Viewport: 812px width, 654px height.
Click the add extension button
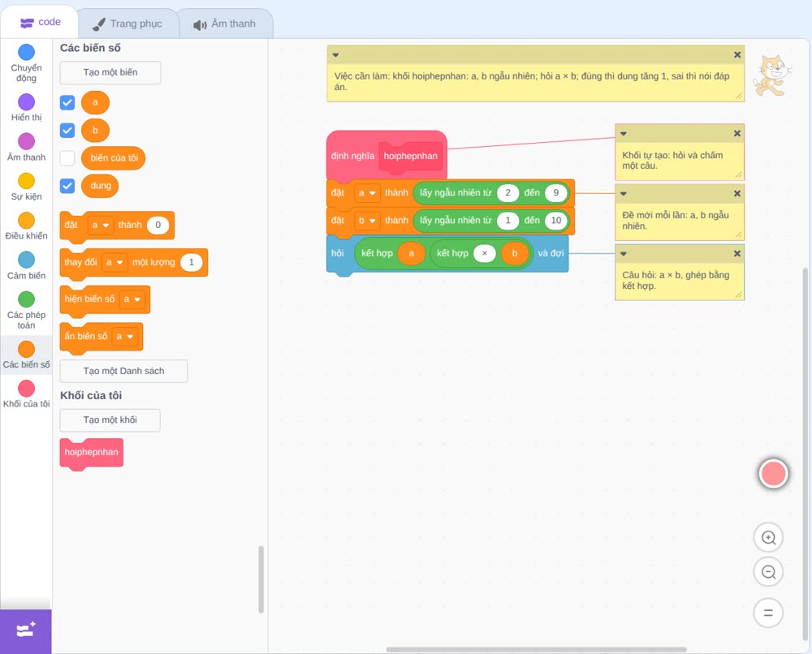click(26, 631)
